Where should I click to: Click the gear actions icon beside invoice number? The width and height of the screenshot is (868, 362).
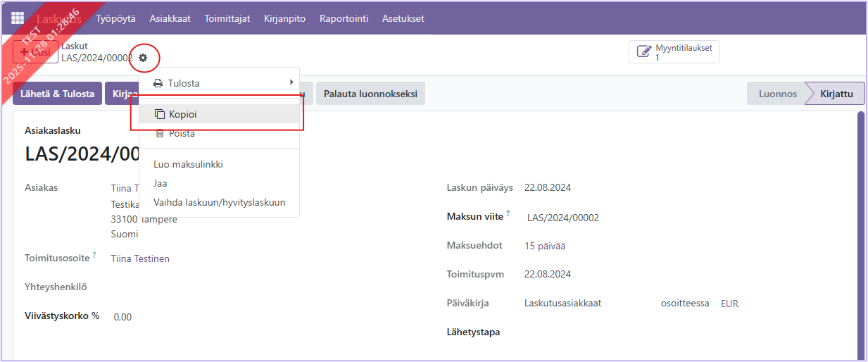(144, 58)
